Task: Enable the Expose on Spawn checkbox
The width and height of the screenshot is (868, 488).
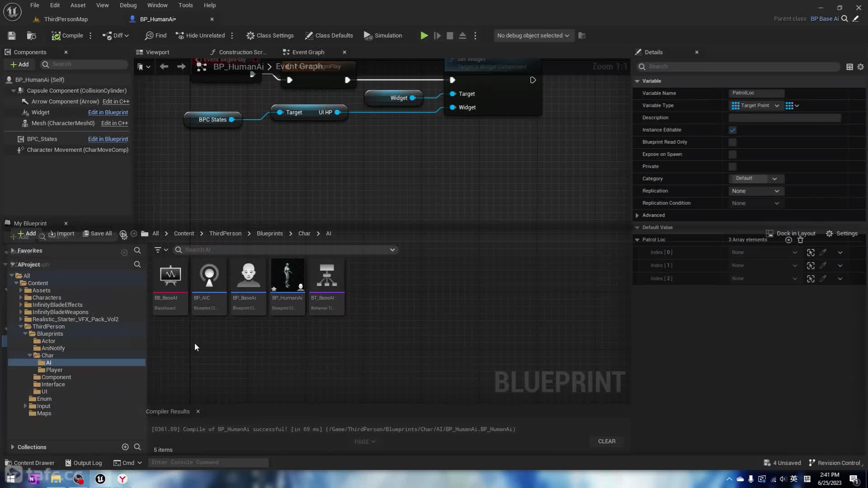Action: [732, 155]
